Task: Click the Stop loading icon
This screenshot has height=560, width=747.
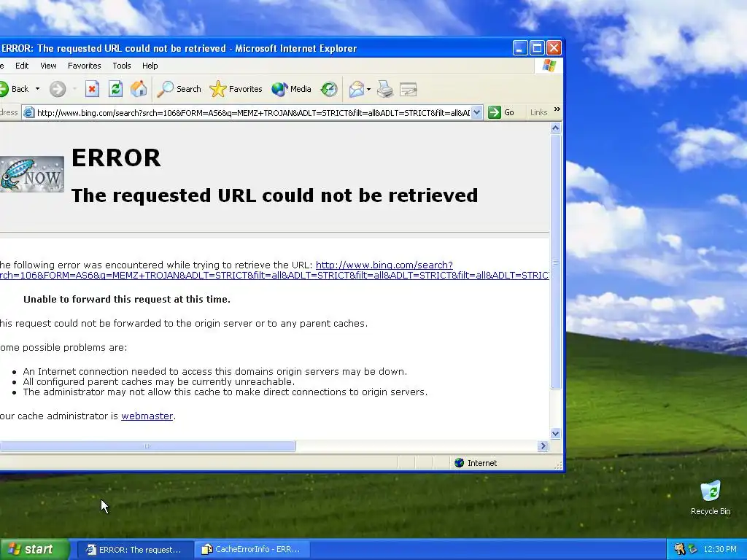Action: tap(92, 89)
